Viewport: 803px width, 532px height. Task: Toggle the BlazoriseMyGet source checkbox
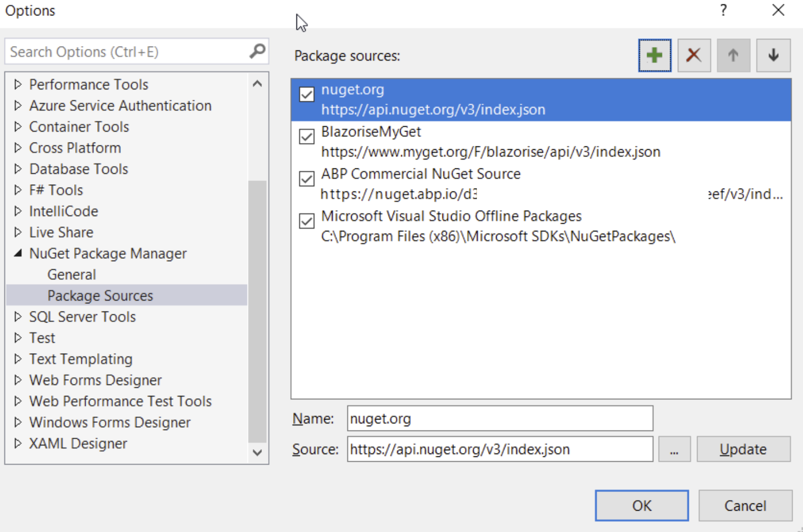(307, 137)
